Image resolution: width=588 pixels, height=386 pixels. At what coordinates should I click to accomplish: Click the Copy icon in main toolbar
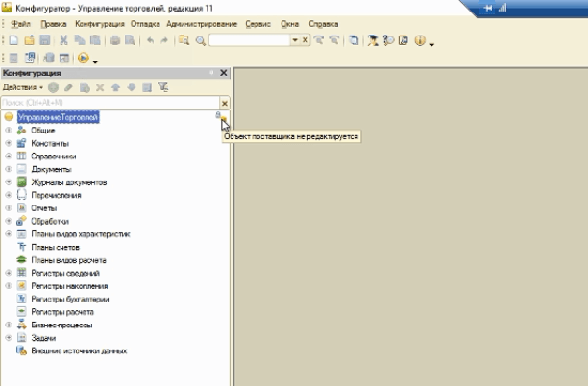pos(80,40)
